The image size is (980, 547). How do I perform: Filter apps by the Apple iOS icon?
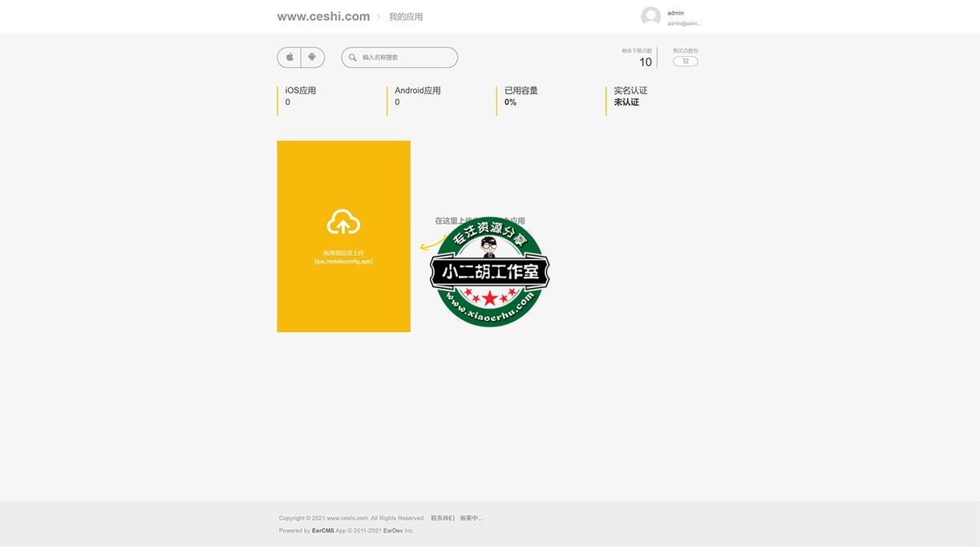[x=290, y=58]
